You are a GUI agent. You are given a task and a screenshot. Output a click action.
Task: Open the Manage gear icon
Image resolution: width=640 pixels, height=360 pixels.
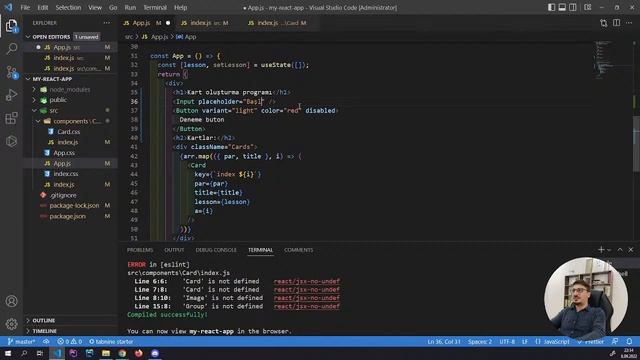[11, 324]
